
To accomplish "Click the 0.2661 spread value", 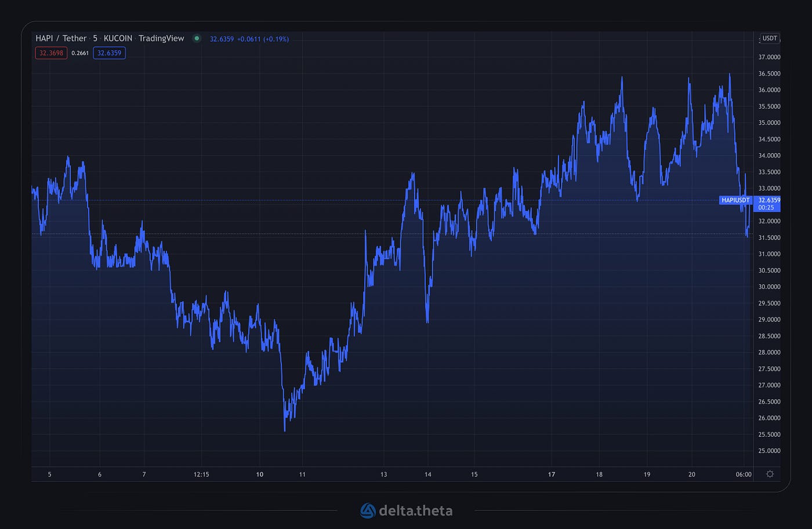I will pos(80,53).
